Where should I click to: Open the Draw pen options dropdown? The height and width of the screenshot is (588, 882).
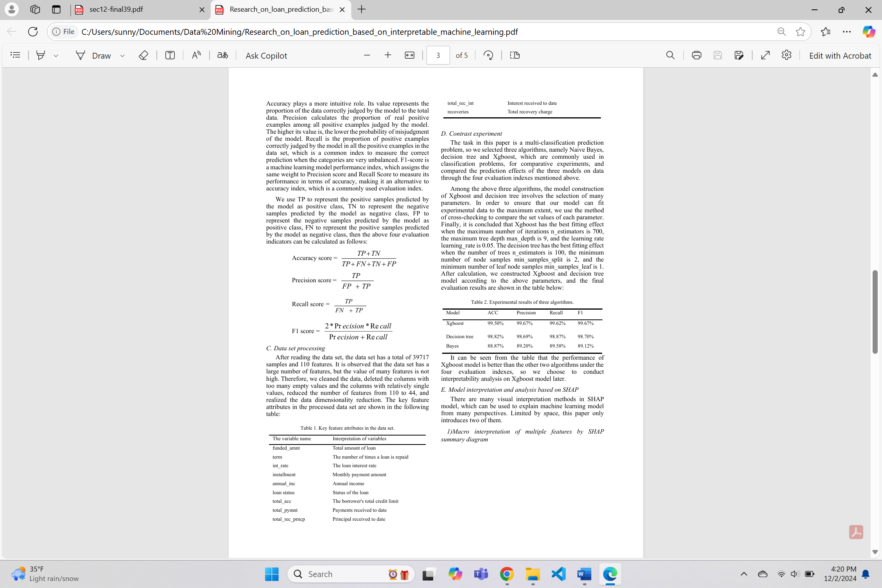pos(122,56)
